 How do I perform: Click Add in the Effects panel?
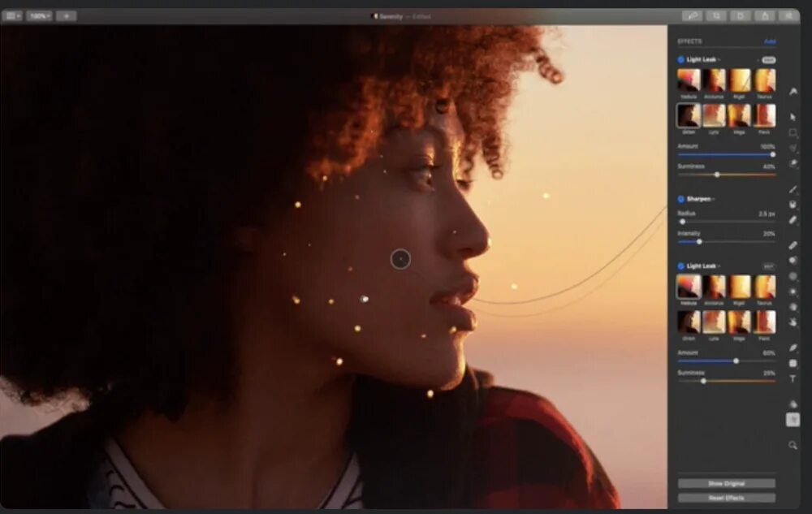(x=770, y=41)
